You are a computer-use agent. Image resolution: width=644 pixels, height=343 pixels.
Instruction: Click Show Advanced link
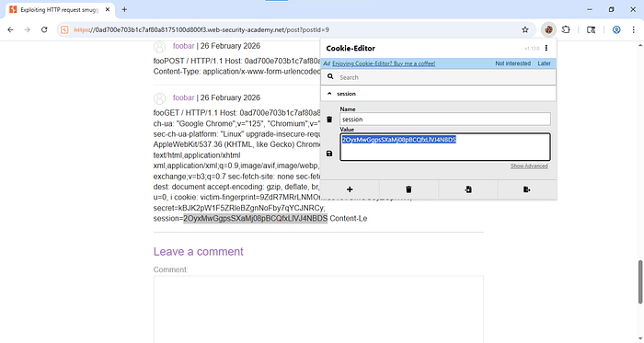(x=529, y=166)
